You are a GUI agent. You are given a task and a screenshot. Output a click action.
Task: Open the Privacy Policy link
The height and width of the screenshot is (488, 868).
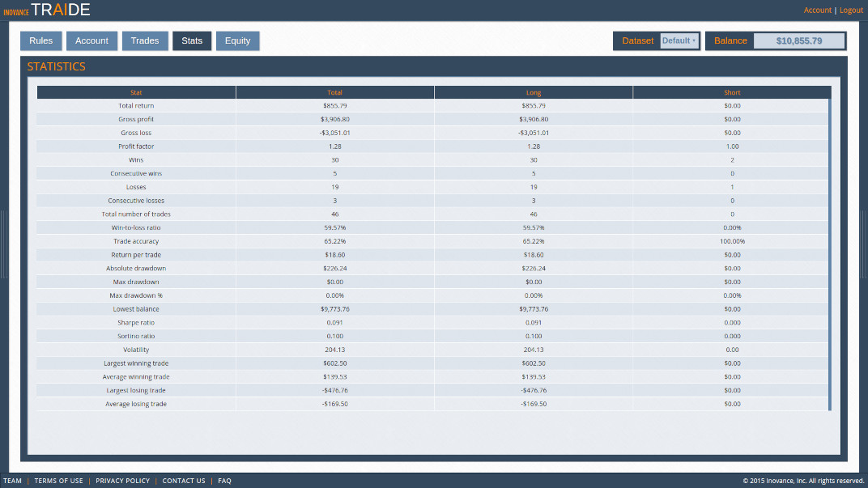tap(122, 480)
